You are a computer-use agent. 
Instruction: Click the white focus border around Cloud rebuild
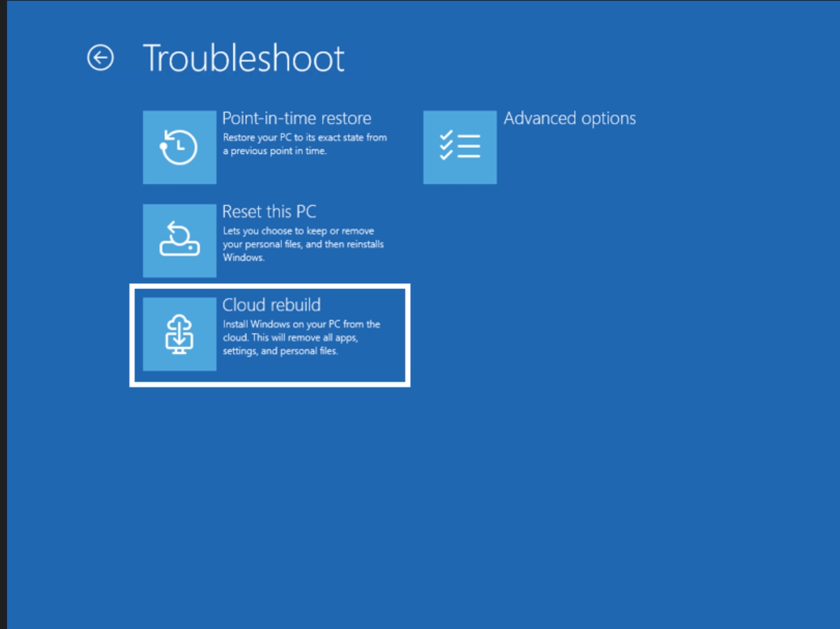pos(270,286)
